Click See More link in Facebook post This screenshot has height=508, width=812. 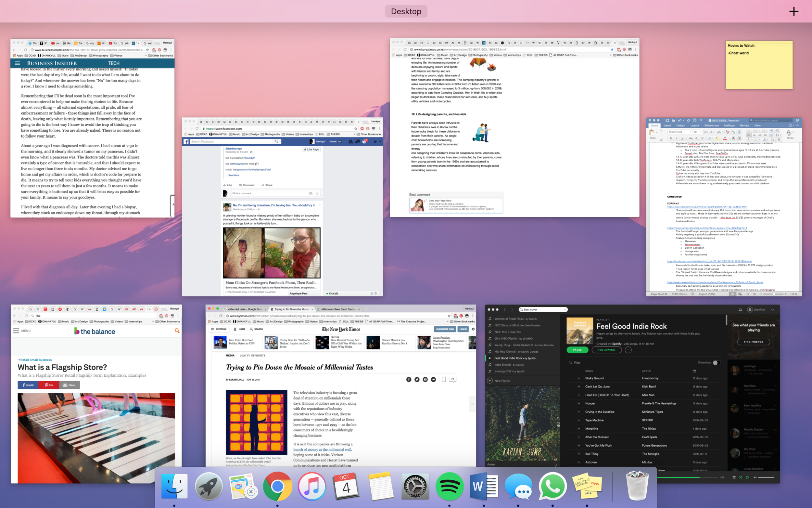(234, 176)
